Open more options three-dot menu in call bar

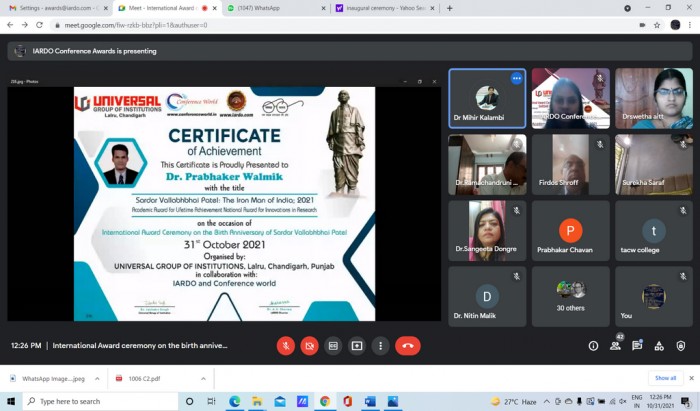tap(380, 345)
